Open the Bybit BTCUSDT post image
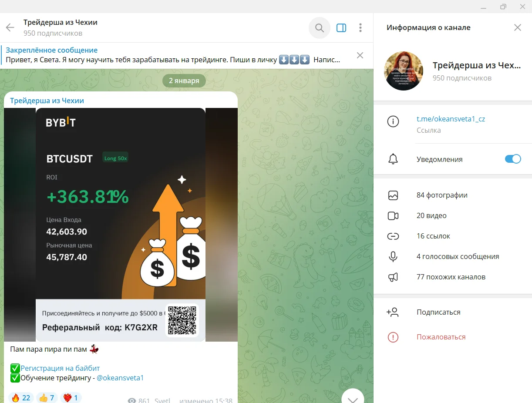This screenshot has height=403, width=532. pyautogui.click(x=121, y=225)
